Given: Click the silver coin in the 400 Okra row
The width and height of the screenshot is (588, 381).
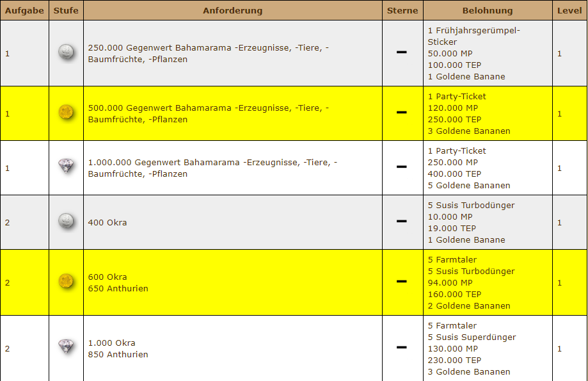Looking at the screenshot, I should 66,221.
